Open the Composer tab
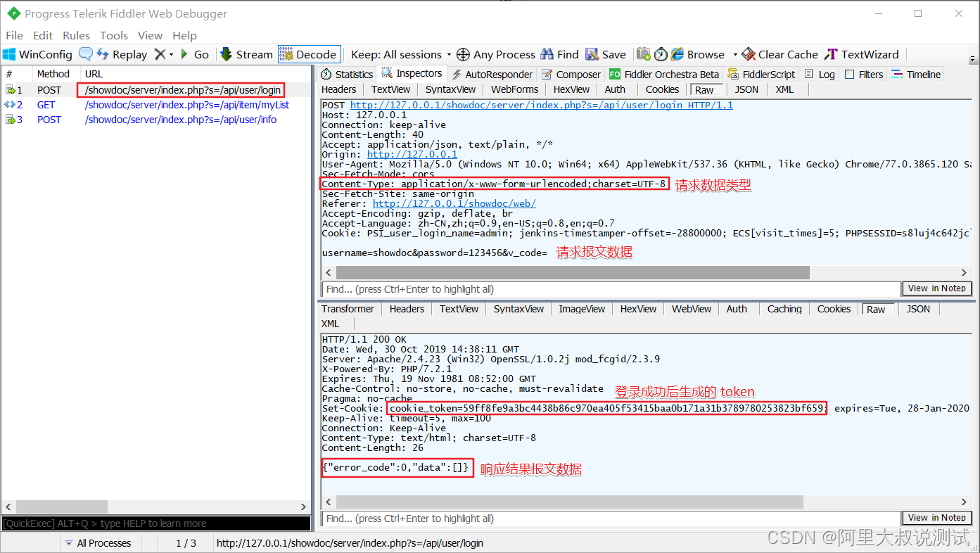Screen dimensions: 980x553 point(571,74)
